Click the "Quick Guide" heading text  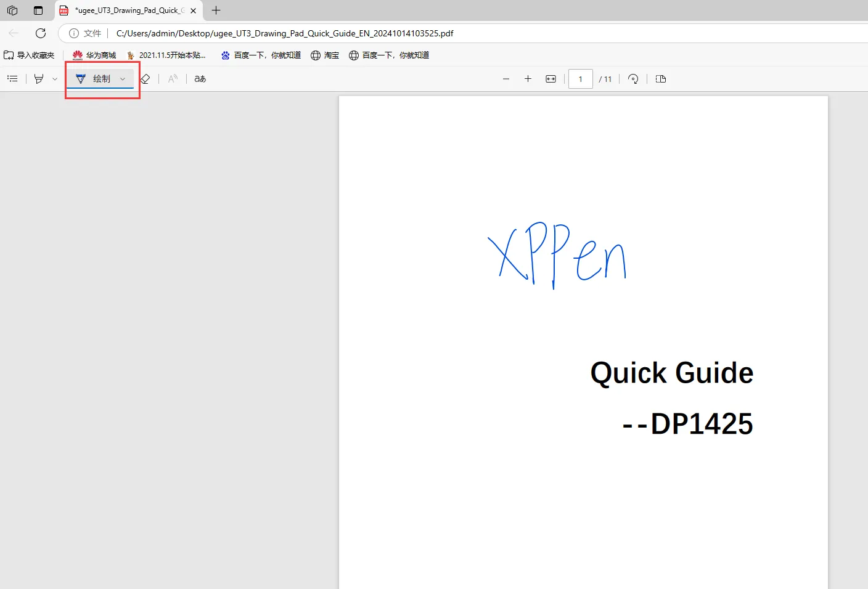(x=672, y=373)
